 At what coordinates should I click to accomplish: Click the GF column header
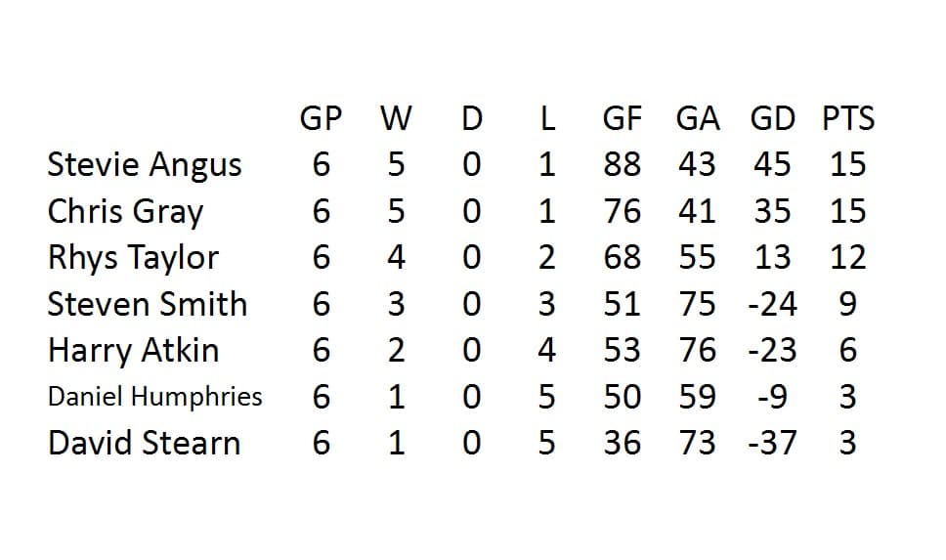point(622,119)
